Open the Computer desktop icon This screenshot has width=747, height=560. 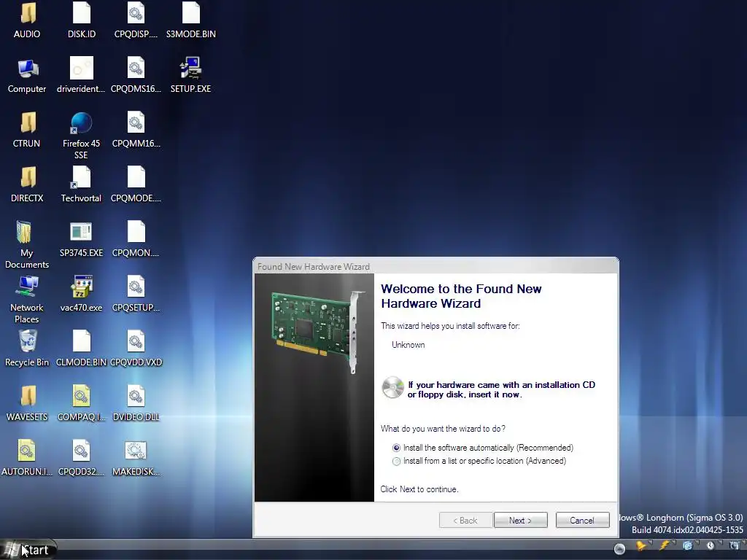pyautogui.click(x=27, y=69)
